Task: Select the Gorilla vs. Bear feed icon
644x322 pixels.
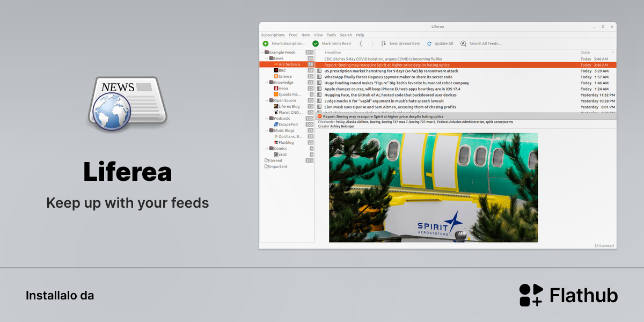Action: pos(276,136)
